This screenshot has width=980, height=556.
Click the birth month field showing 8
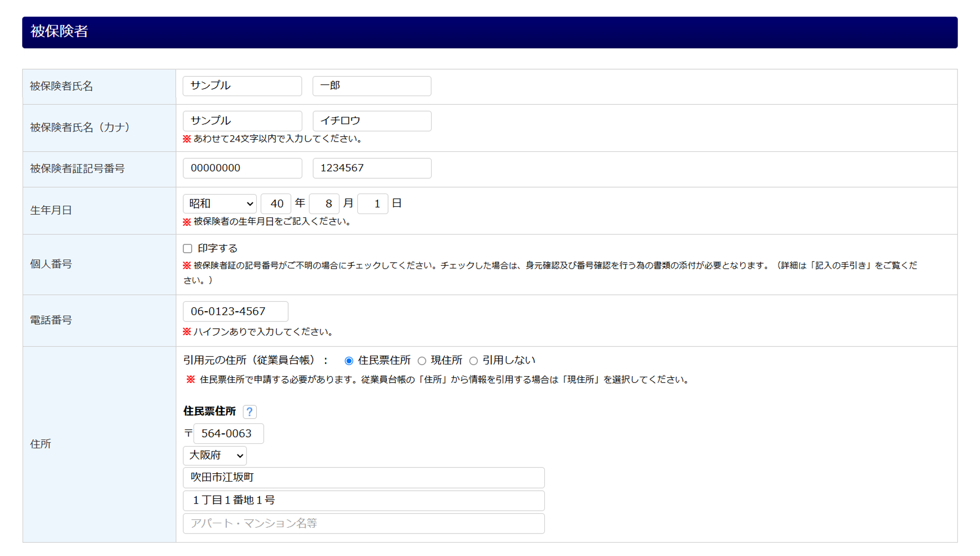tap(324, 204)
